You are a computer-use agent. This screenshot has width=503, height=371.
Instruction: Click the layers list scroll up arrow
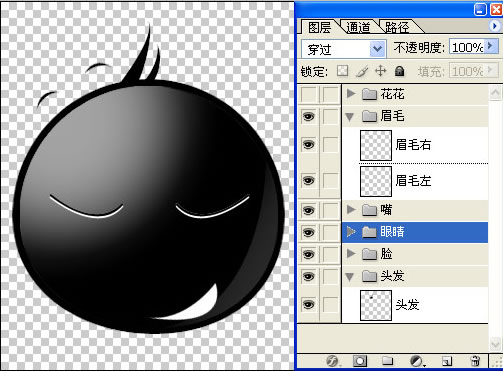click(496, 93)
